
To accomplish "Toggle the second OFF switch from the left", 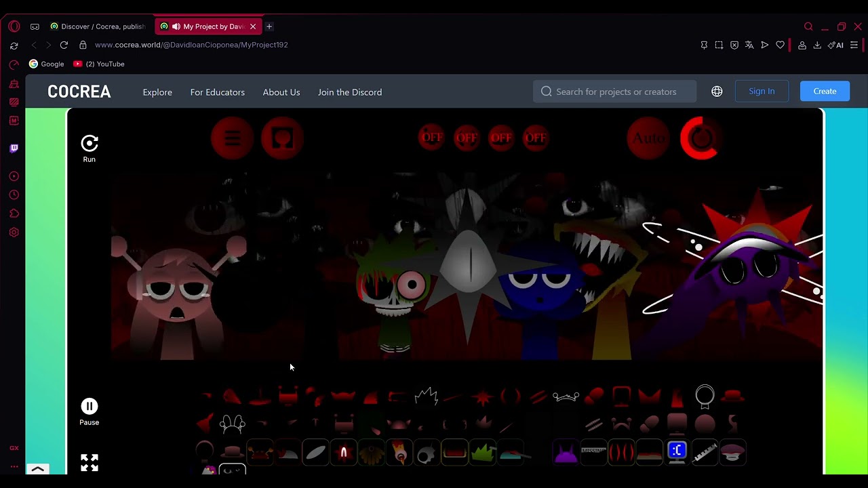I will (467, 138).
